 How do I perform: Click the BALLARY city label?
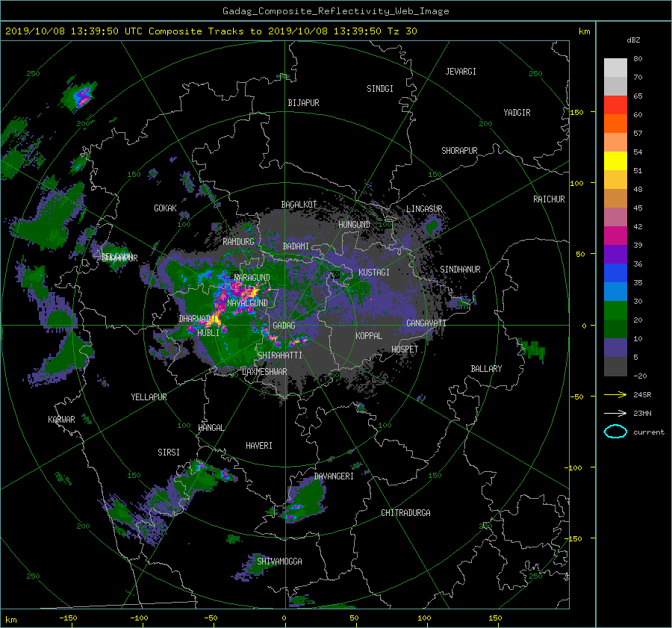486,369
